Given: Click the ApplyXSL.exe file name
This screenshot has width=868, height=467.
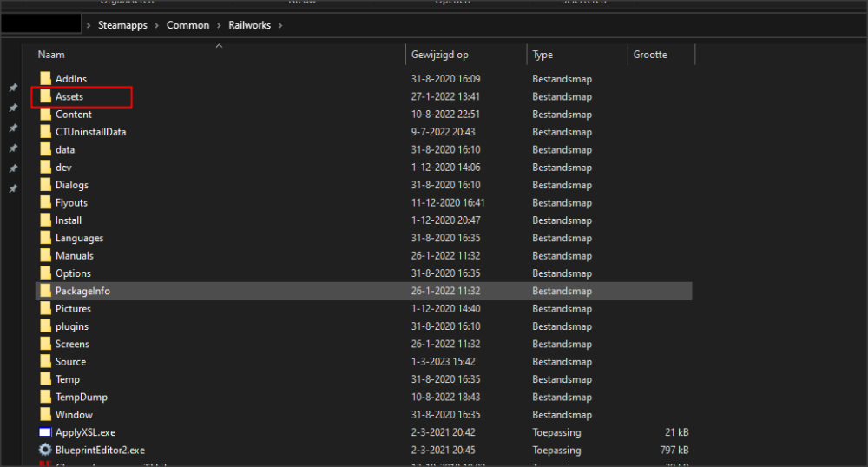Looking at the screenshot, I should point(85,432).
